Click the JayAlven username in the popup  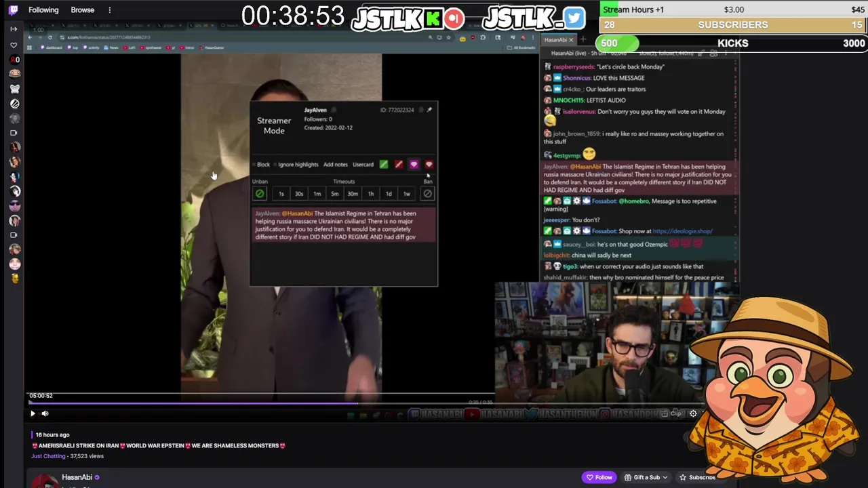point(315,110)
